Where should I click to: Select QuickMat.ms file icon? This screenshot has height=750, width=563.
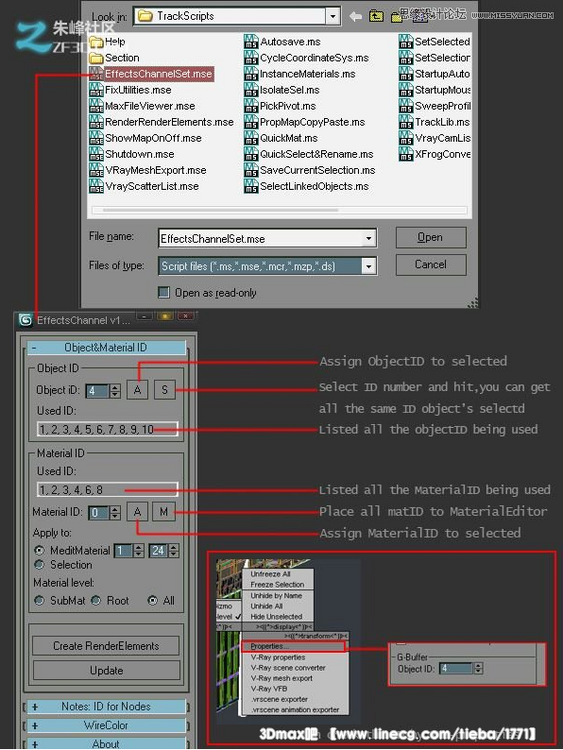click(251, 138)
